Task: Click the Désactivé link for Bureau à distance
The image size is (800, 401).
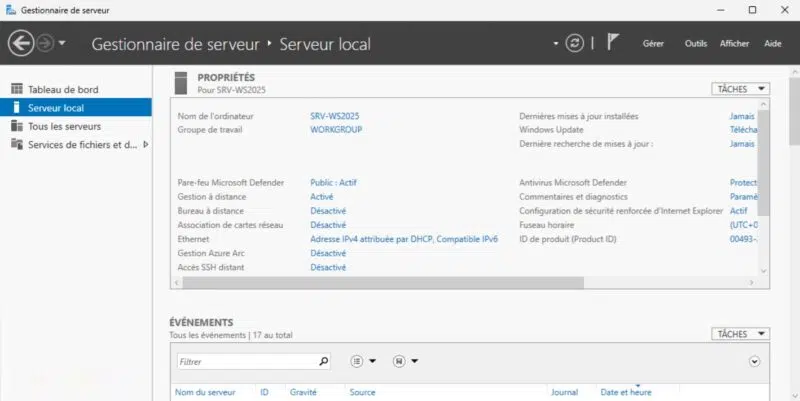Action: tap(328, 211)
